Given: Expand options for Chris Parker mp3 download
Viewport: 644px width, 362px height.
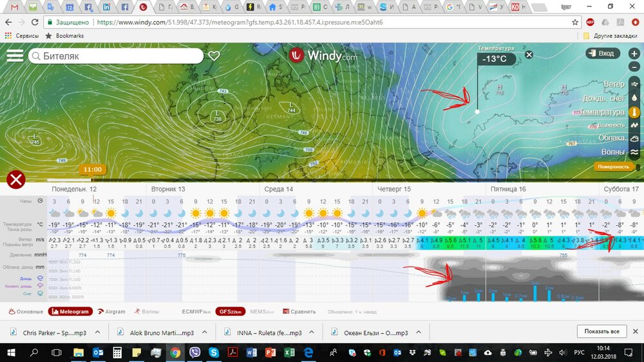Looking at the screenshot, I should click(97, 332).
